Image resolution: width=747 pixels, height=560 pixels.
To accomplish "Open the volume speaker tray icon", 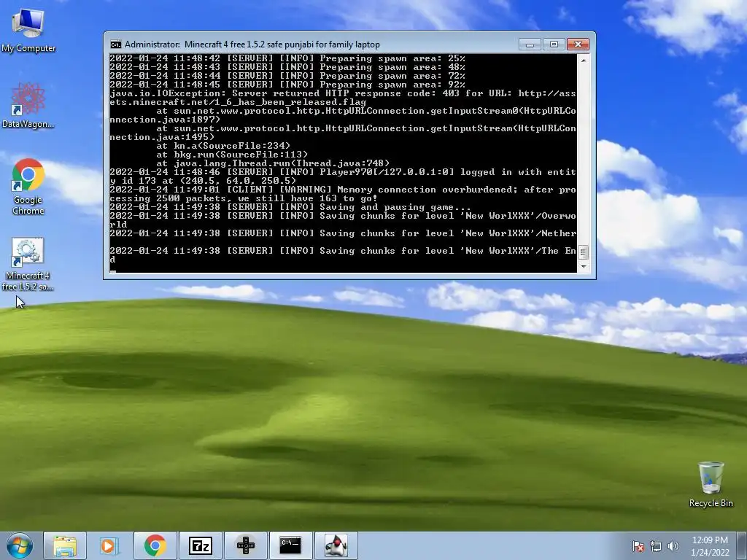I will 673,546.
